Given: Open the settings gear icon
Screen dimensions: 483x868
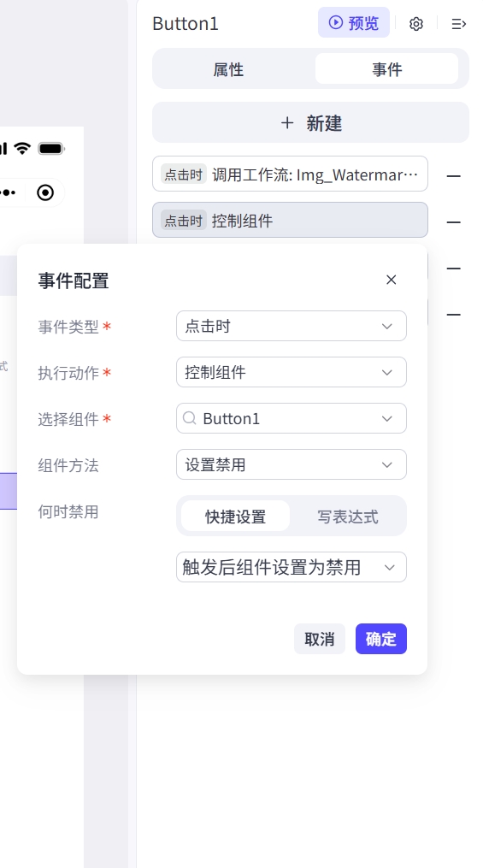Looking at the screenshot, I should tap(416, 24).
